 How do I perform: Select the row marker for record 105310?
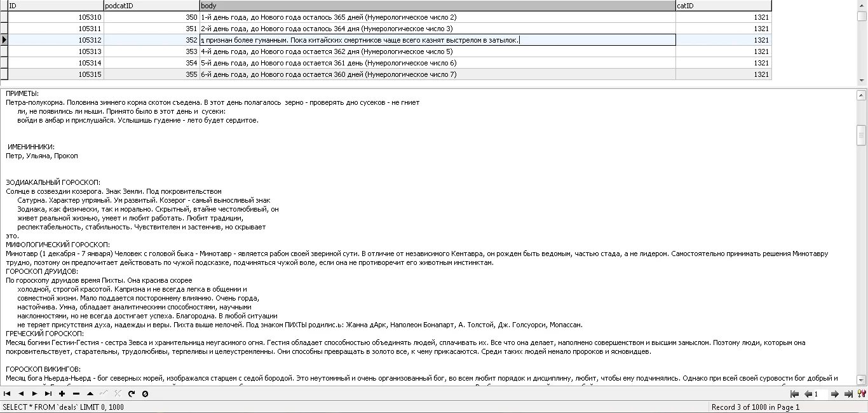[4, 17]
